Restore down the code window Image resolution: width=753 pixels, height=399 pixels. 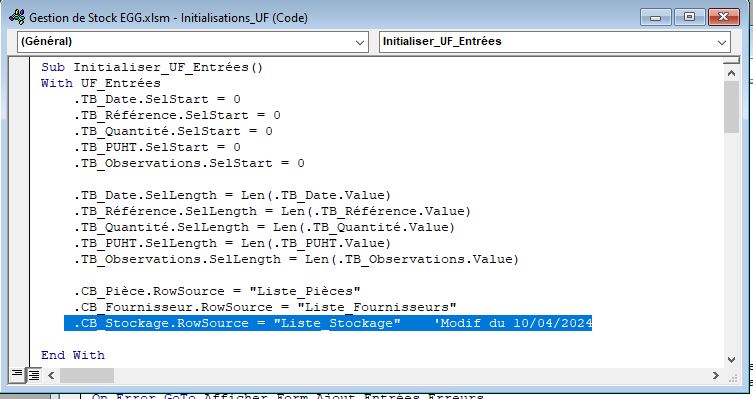(689, 17)
